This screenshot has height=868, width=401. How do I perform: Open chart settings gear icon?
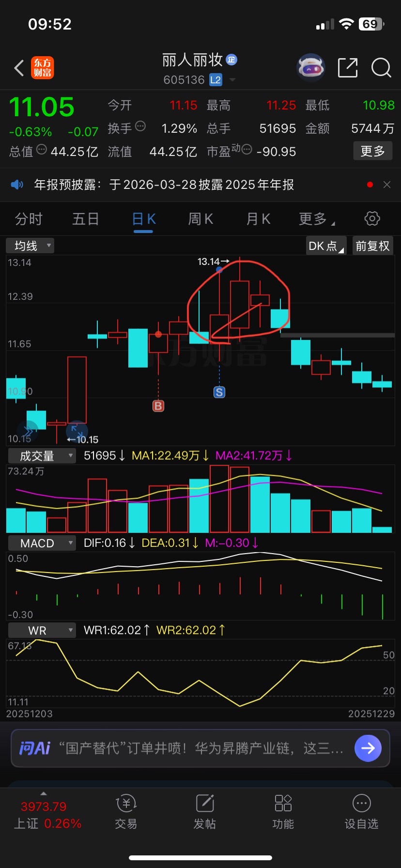(x=372, y=218)
